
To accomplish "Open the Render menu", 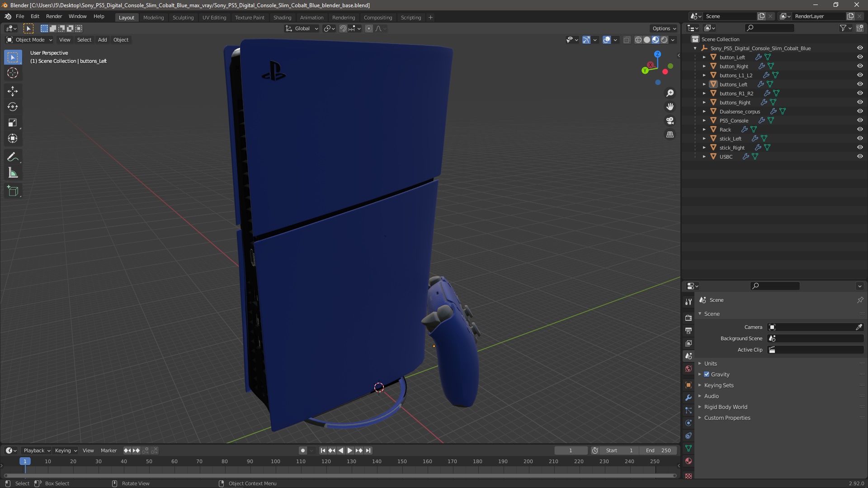I will coord(54,16).
